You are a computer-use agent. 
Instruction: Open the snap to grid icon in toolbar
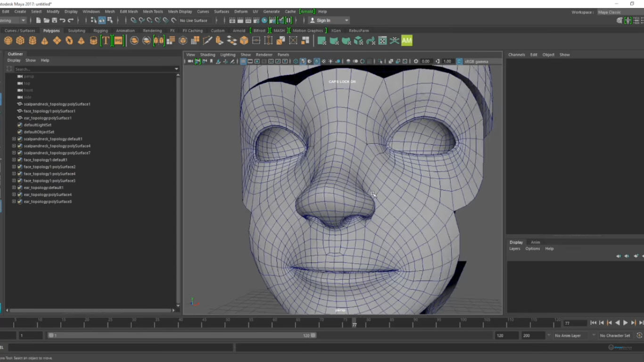(x=133, y=20)
